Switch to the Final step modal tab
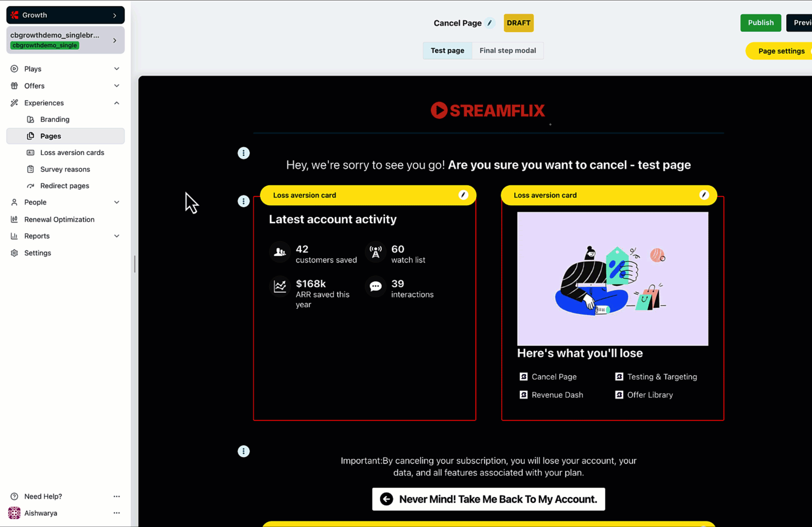The image size is (812, 527). (507, 51)
